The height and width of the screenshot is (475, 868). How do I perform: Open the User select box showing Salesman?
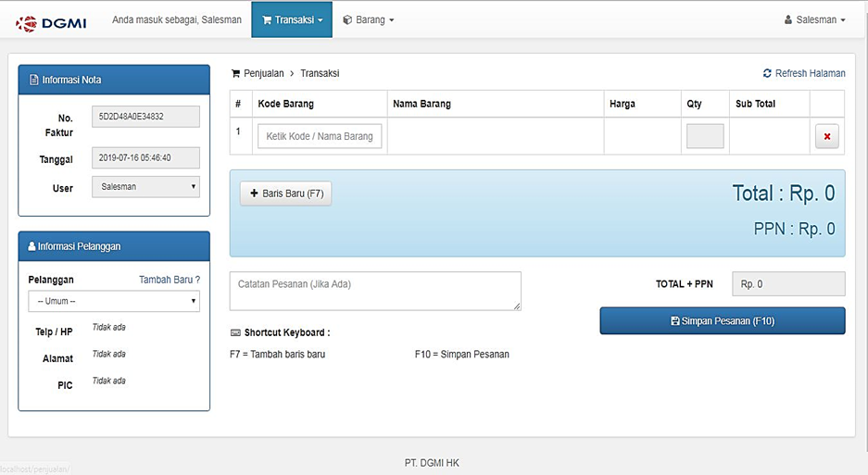pyautogui.click(x=145, y=186)
